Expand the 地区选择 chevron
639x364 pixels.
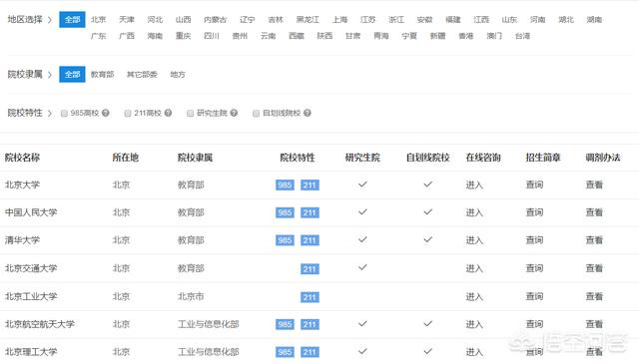pyautogui.click(x=50, y=20)
